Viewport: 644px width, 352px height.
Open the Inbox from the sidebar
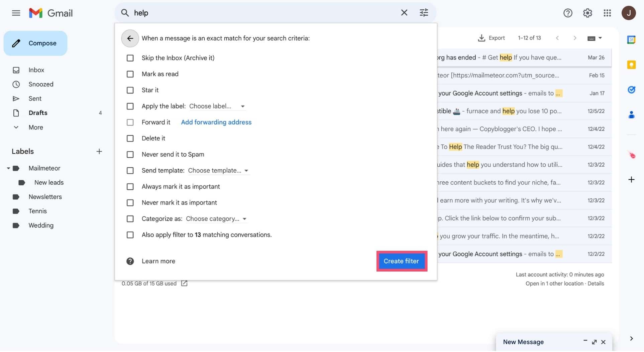point(36,70)
